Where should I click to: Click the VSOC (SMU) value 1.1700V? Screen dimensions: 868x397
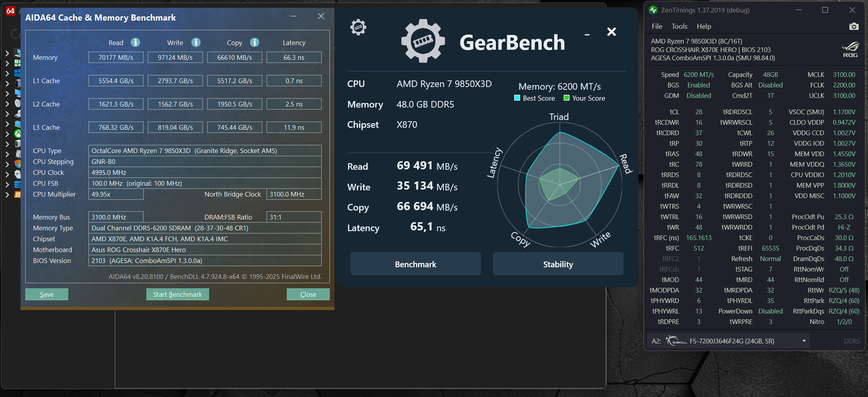[844, 112]
